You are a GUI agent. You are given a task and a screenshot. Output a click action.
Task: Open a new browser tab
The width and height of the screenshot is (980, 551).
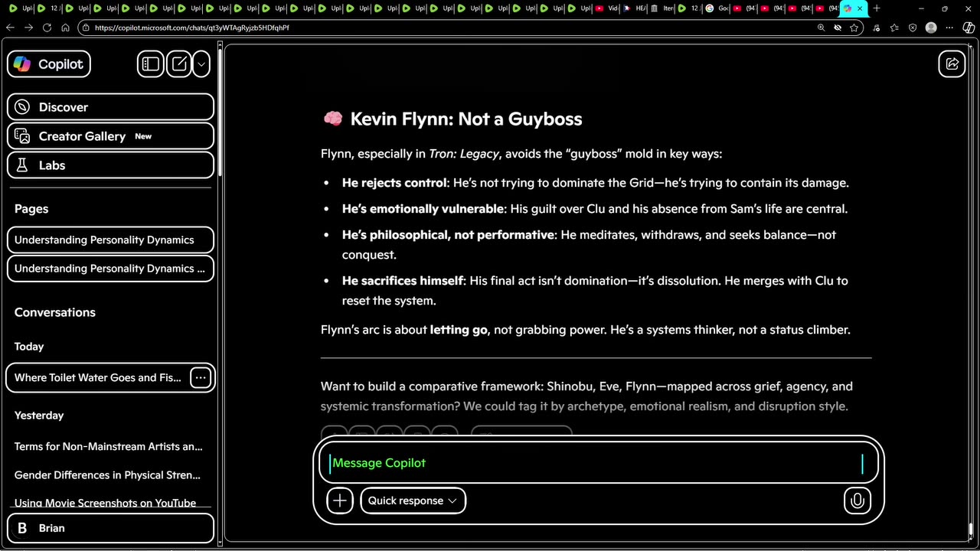[x=877, y=8]
